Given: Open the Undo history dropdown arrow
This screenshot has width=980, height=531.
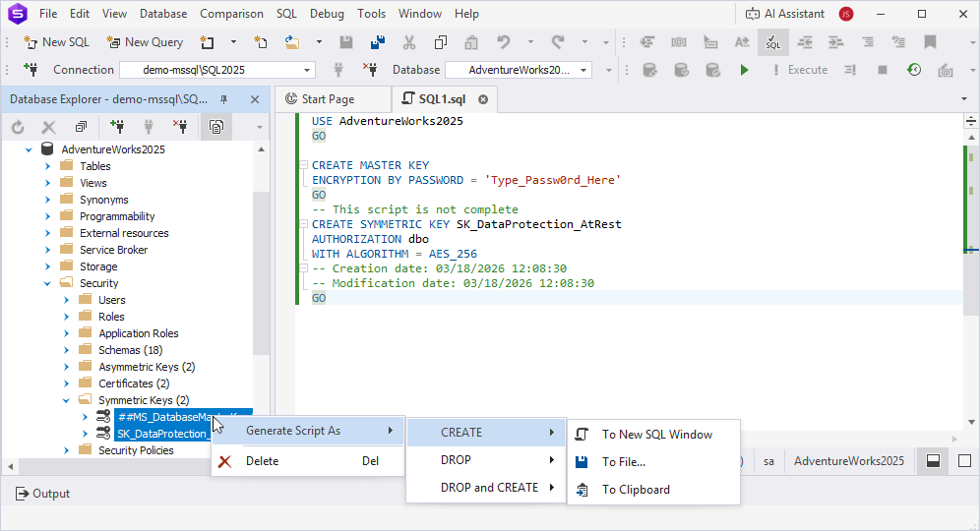Looking at the screenshot, I should [x=530, y=42].
